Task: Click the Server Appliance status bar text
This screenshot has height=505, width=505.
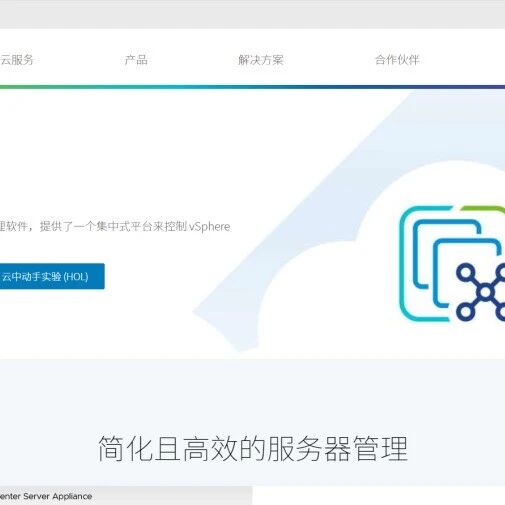Action: [46, 496]
